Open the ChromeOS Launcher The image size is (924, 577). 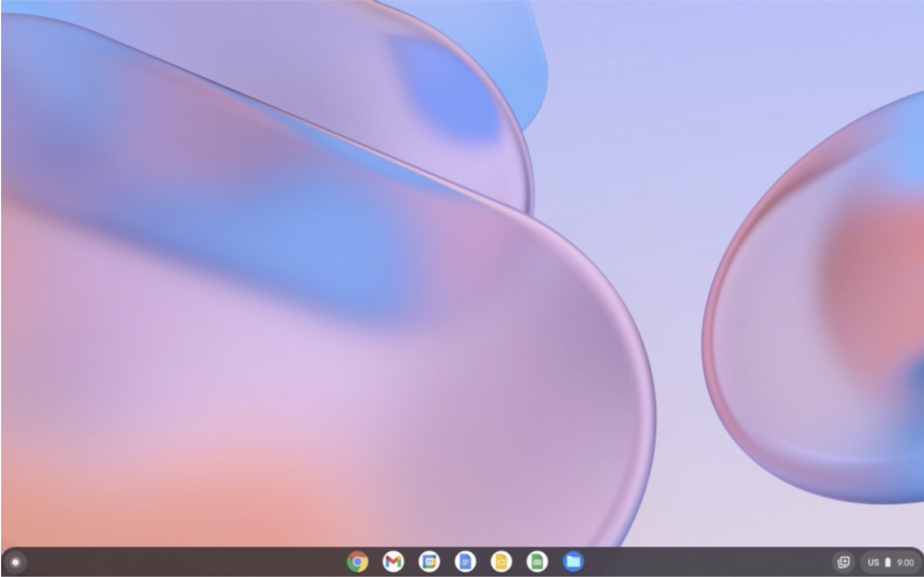[15, 561]
